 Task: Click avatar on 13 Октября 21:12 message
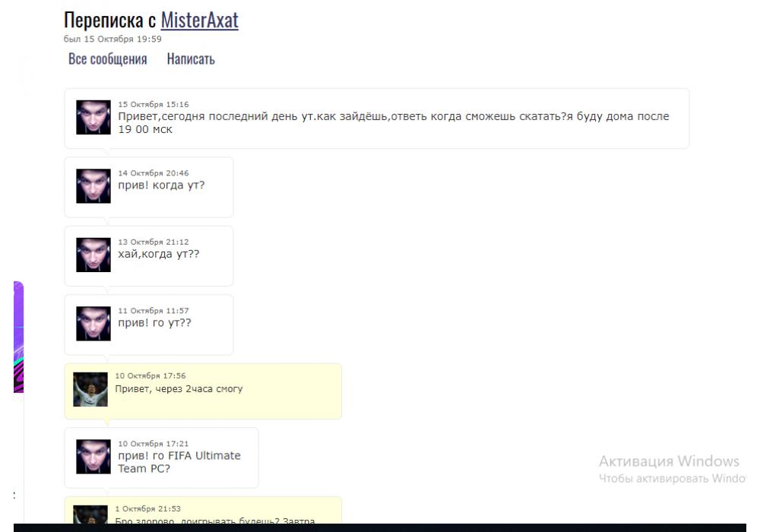[x=93, y=255]
